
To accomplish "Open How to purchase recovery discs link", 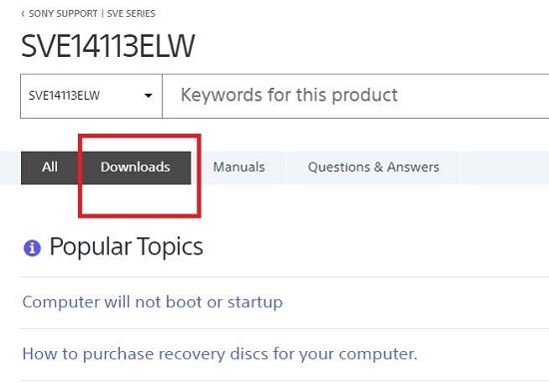I will pos(220,354).
